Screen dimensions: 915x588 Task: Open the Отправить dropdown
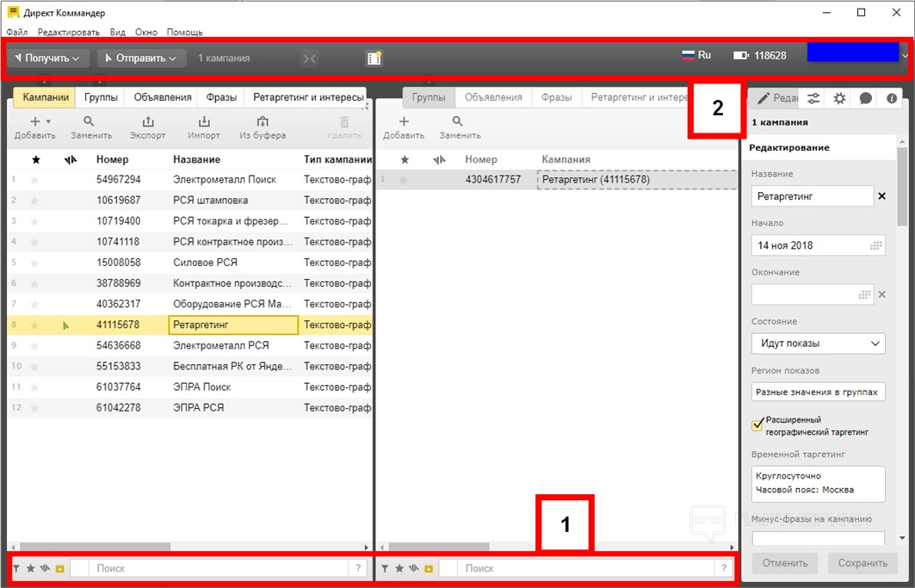click(140, 58)
